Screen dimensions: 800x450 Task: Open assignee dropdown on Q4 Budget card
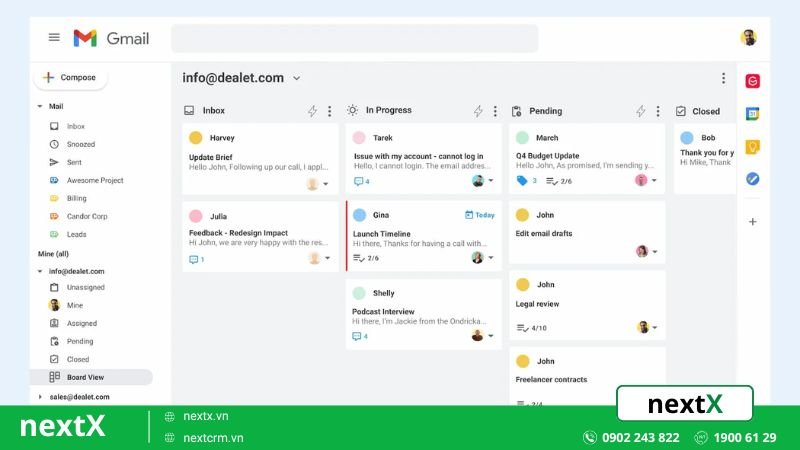pyautogui.click(x=654, y=180)
